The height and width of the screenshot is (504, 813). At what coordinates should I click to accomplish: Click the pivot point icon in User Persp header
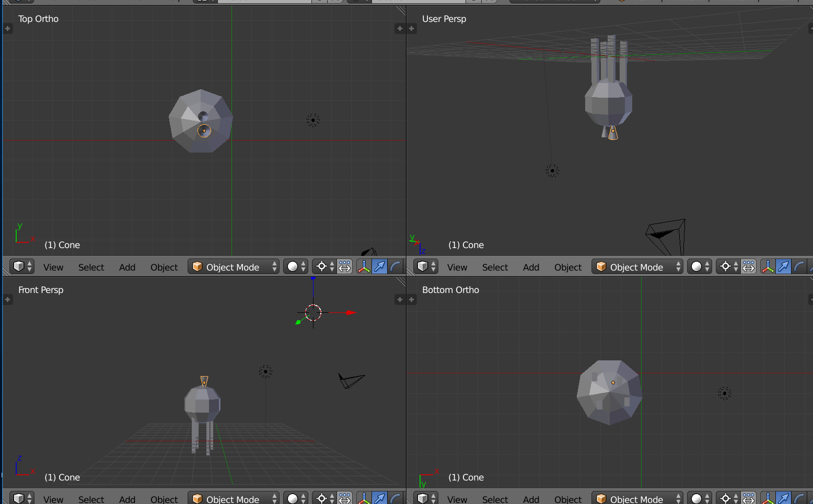[726, 266]
